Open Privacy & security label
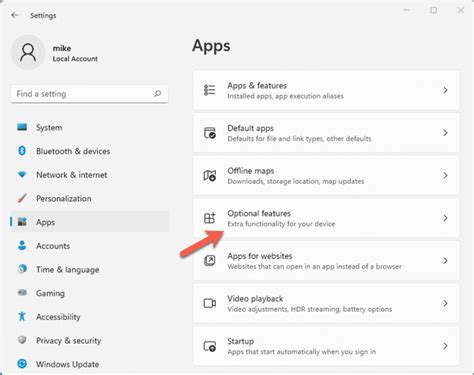The width and height of the screenshot is (474, 375). pyautogui.click(x=69, y=341)
